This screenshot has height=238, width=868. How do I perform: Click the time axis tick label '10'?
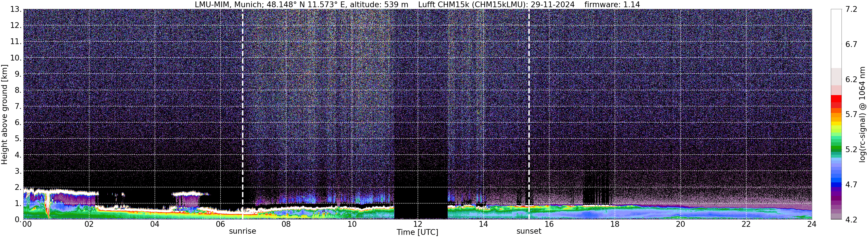click(x=352, y=224)
